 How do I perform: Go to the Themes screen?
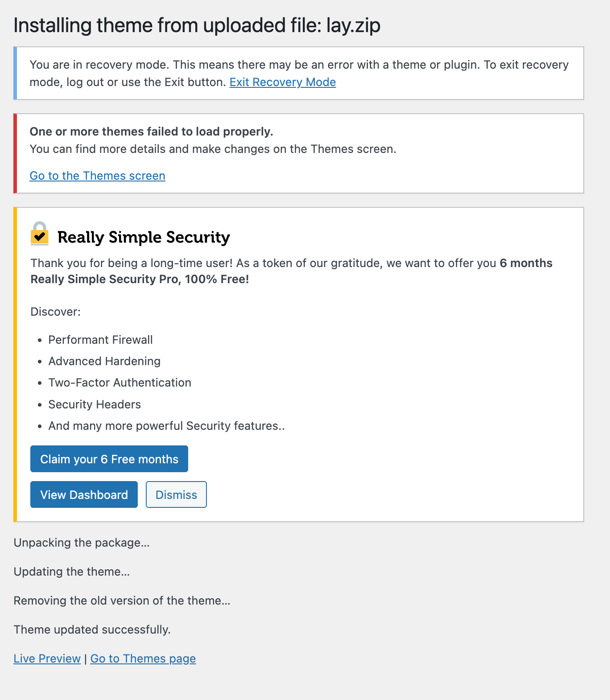[97, 176]
